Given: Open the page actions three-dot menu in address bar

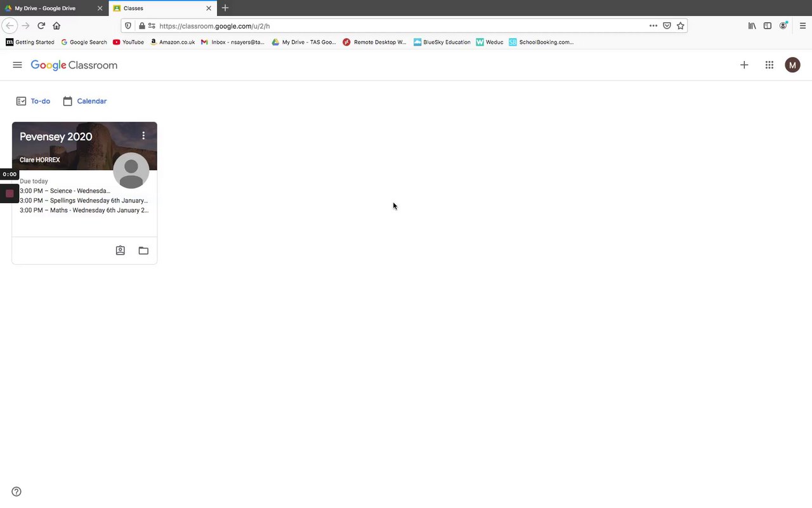Looking at the screenshot, I should [653, 26].
